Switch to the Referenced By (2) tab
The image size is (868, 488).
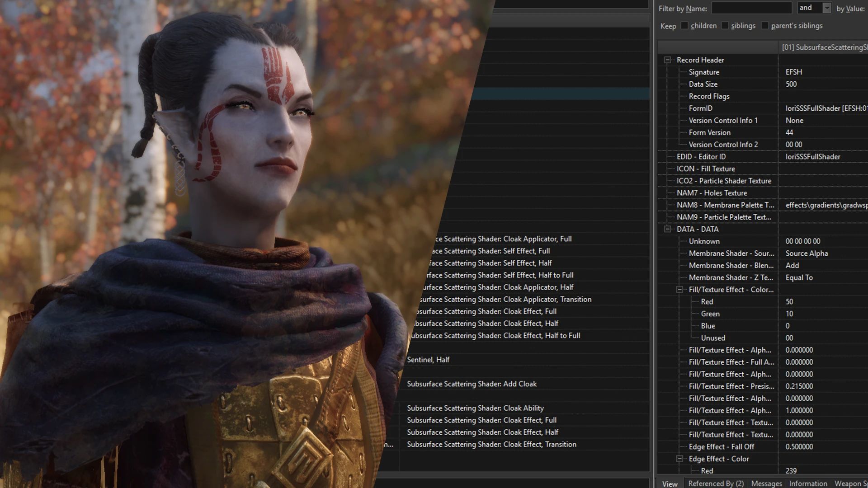pos(716,483)
